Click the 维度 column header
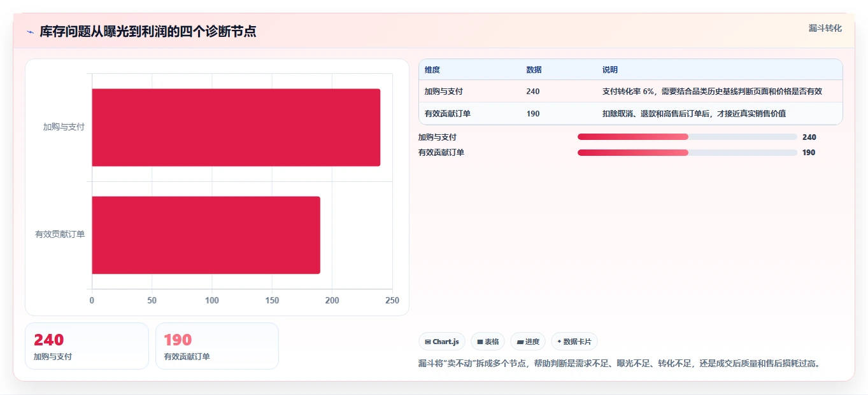Screen dimensions: 868x395 432,70
